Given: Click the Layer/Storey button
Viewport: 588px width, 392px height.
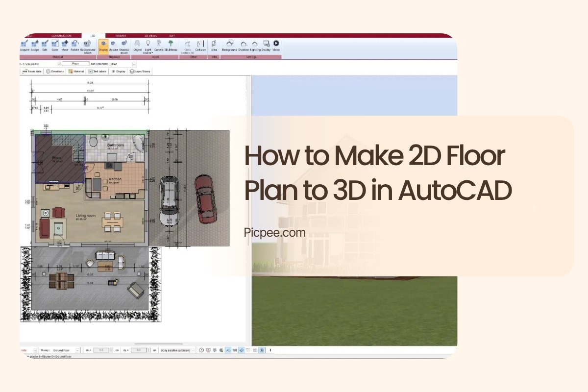Looking at the screenshot, I should 140,71.
